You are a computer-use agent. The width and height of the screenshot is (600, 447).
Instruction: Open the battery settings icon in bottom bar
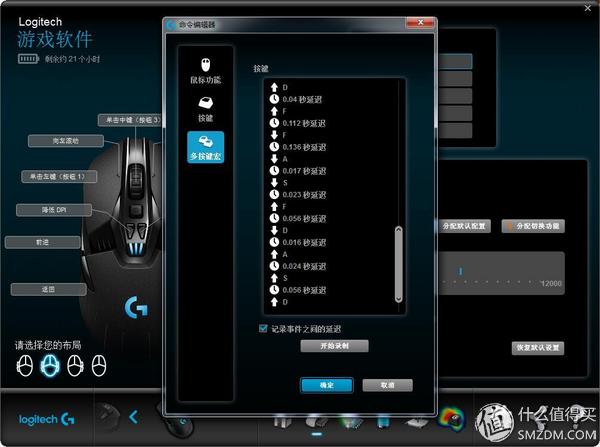point(383,422)
